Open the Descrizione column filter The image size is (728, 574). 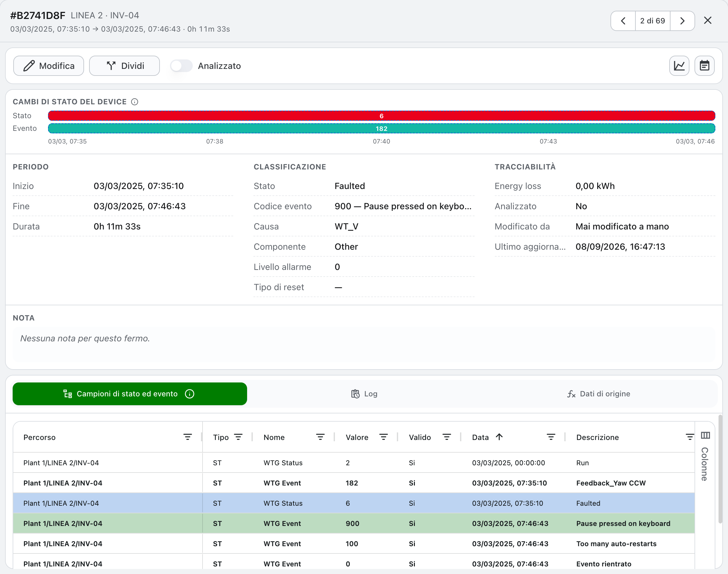689,437
